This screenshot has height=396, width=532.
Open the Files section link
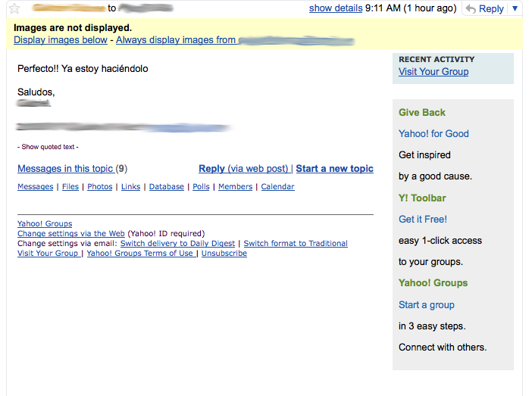coord(70,187)
